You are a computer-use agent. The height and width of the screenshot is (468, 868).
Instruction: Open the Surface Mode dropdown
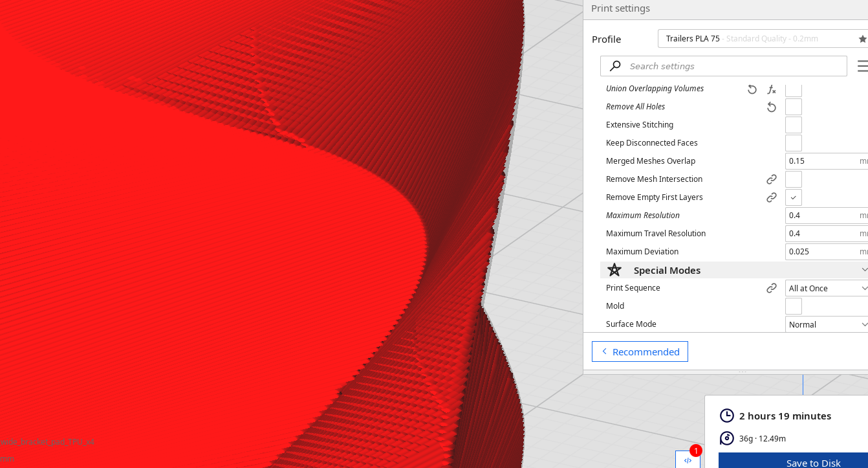(827, 324)
